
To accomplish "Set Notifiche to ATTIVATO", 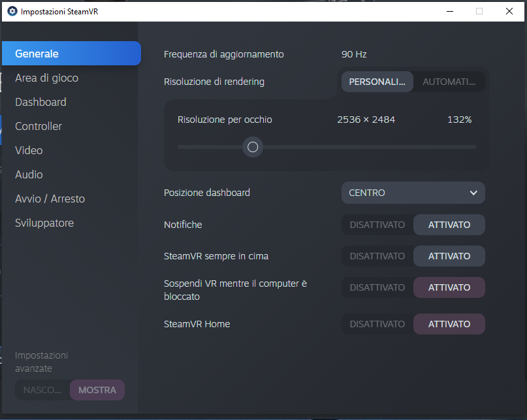I will pyautogui.click(x=449, y=225).
